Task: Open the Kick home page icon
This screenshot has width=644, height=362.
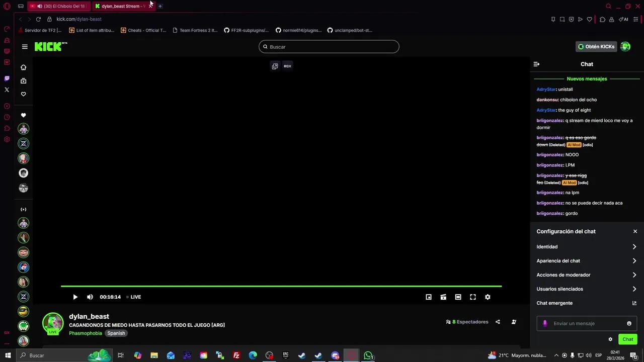Action: pyautogui.click(x=23, y=67)
